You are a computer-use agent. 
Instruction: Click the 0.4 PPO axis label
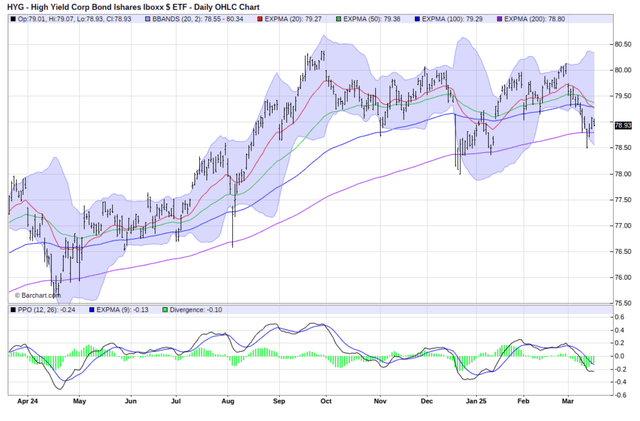620,330
